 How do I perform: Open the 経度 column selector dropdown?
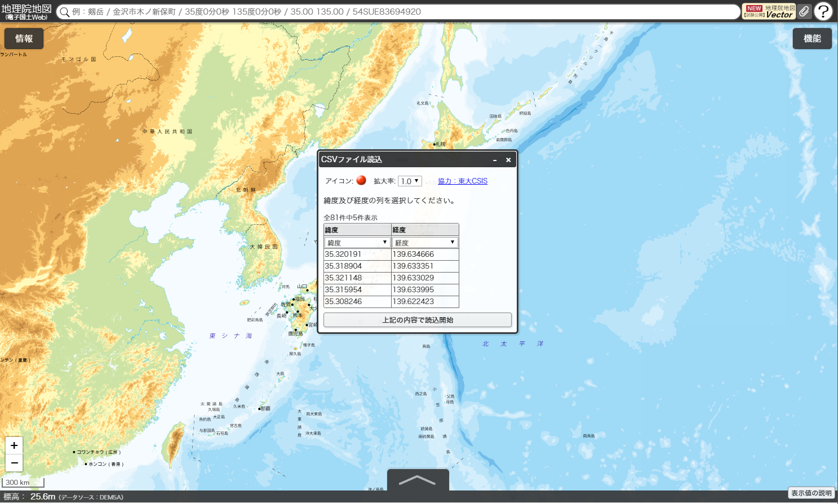coord(425,243)
